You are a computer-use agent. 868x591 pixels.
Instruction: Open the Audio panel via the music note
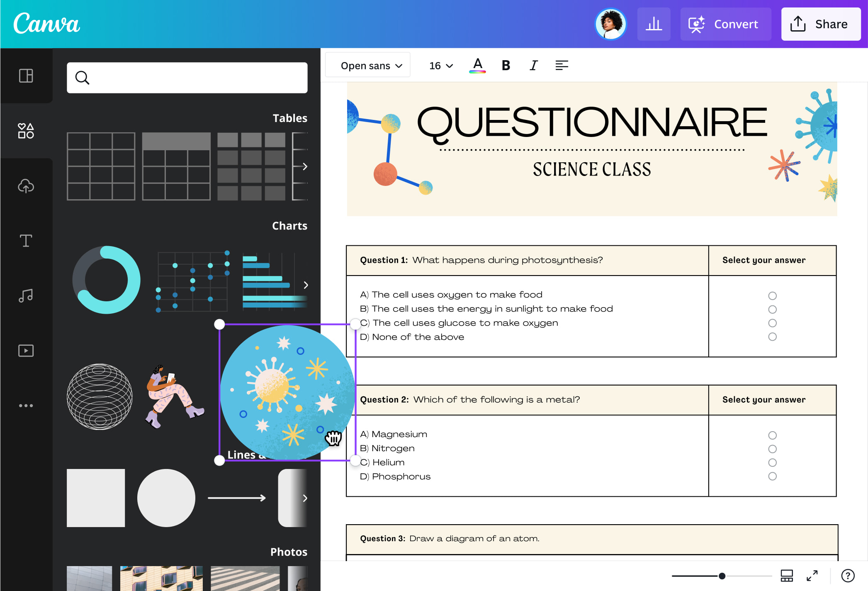click(26, 295)
